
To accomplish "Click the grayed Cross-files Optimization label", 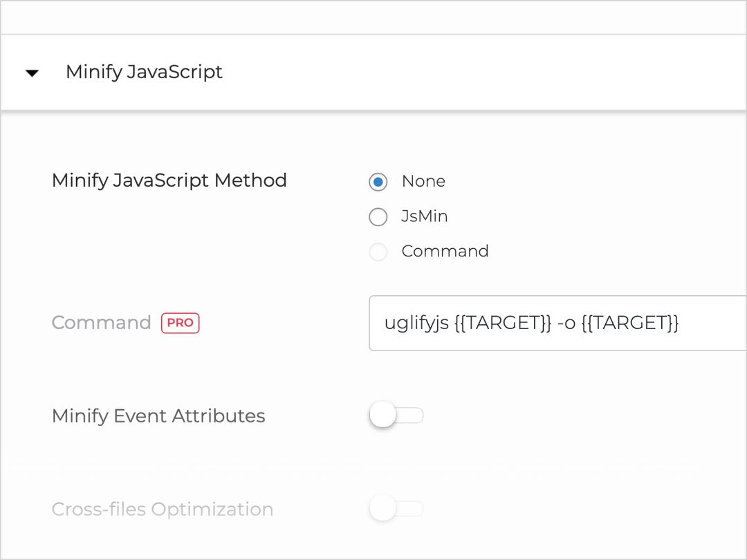I will 162,509.
